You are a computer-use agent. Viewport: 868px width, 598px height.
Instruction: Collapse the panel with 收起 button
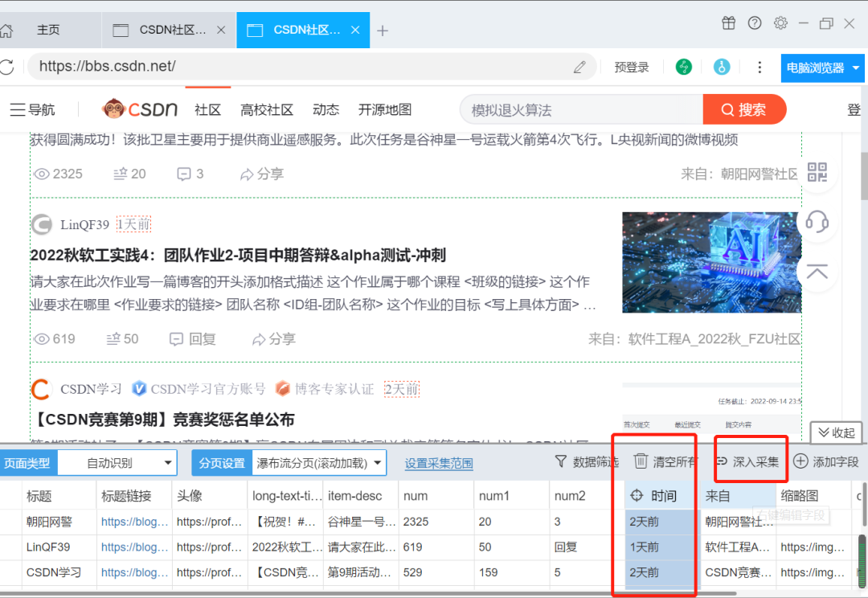(x=836, y=432)
